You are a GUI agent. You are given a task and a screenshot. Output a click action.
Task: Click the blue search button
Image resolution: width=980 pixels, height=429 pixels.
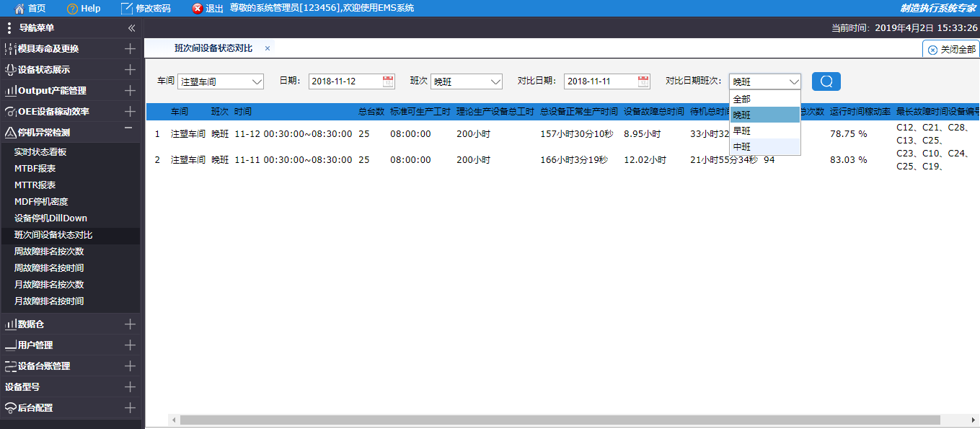click(826, 81)
